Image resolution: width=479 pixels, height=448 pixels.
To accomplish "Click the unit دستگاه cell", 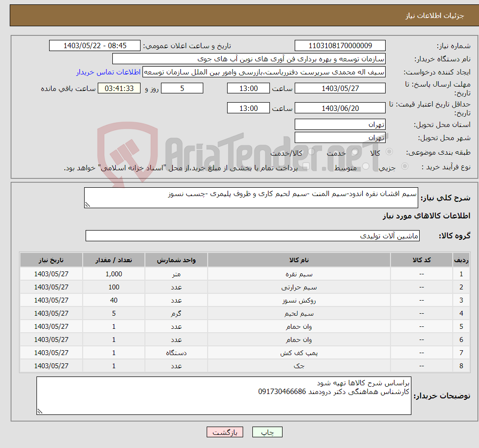I will (x=176, y=353).
